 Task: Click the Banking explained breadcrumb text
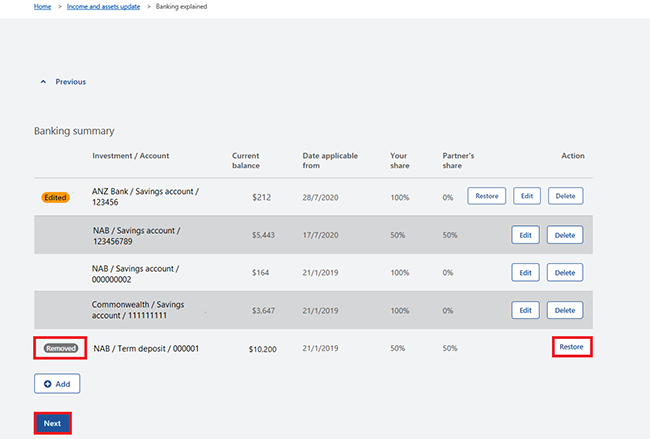(181, 7)
